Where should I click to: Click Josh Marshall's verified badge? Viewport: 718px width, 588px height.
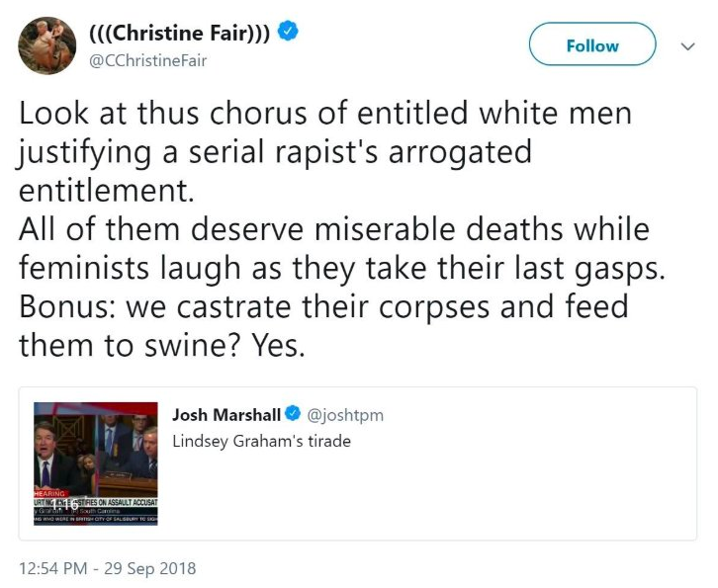(x=294, y=414)
